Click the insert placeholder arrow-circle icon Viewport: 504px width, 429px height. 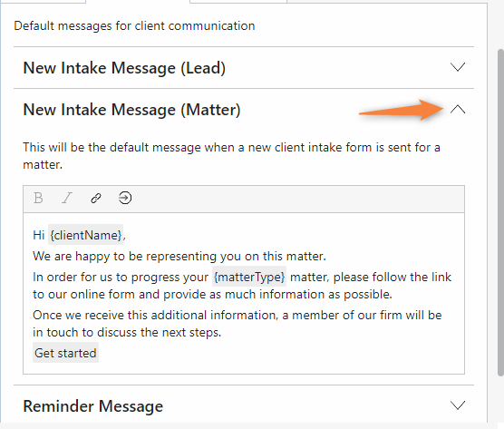[125, 198]
